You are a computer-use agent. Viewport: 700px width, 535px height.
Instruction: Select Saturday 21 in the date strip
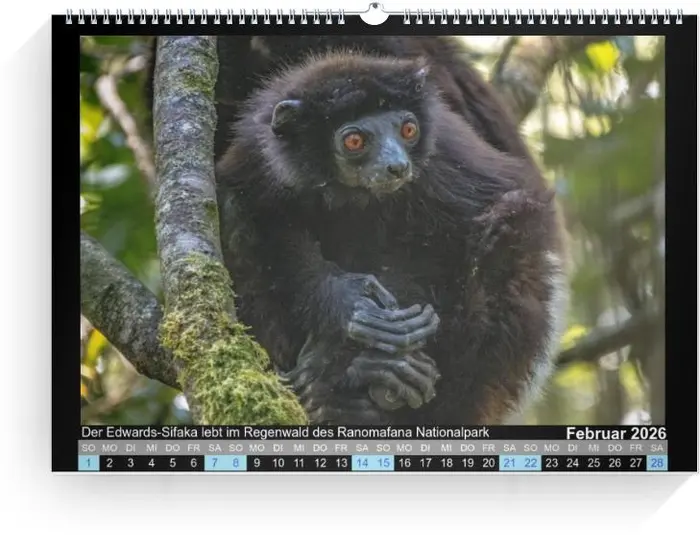coord(509,462)
